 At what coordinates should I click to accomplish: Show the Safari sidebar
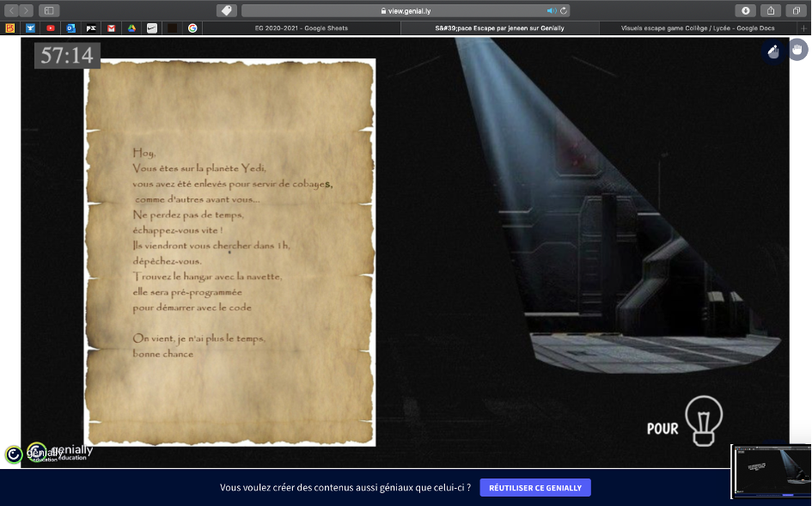coord(49,10)
